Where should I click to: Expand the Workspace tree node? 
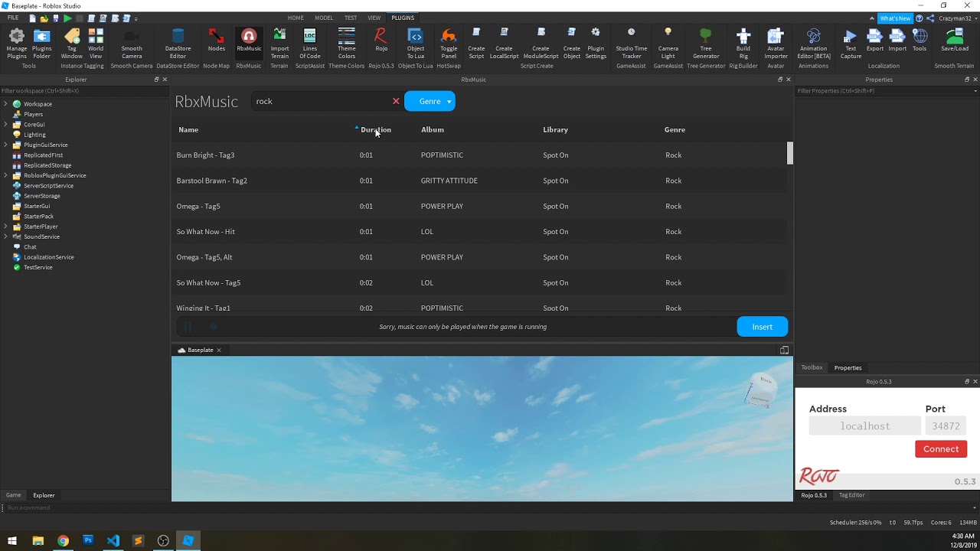coord(5,104)
